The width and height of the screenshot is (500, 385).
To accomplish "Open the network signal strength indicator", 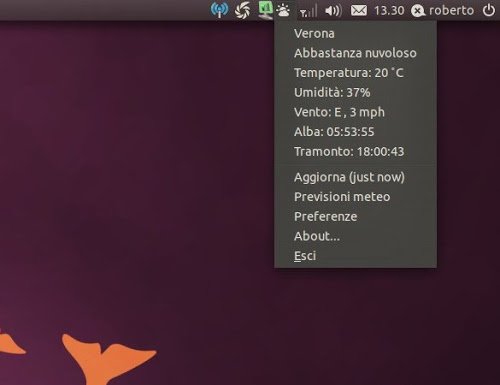I will click(x=308, y=11).
